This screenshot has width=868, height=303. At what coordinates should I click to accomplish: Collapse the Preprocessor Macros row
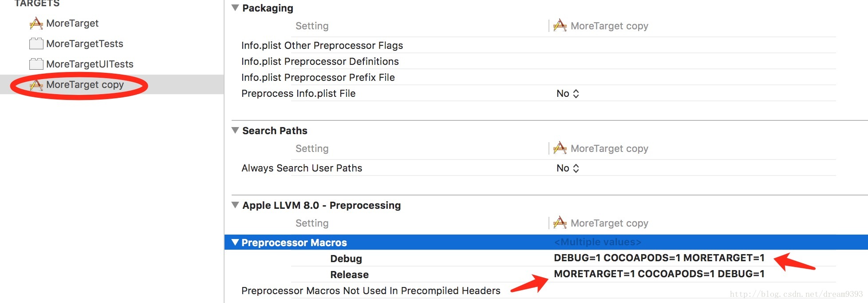pos(235,242)
